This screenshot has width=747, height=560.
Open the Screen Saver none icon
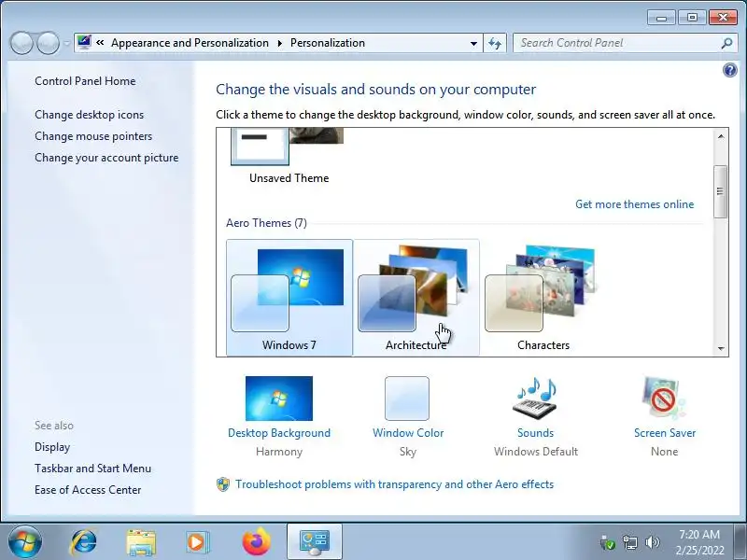coord(664,399)
